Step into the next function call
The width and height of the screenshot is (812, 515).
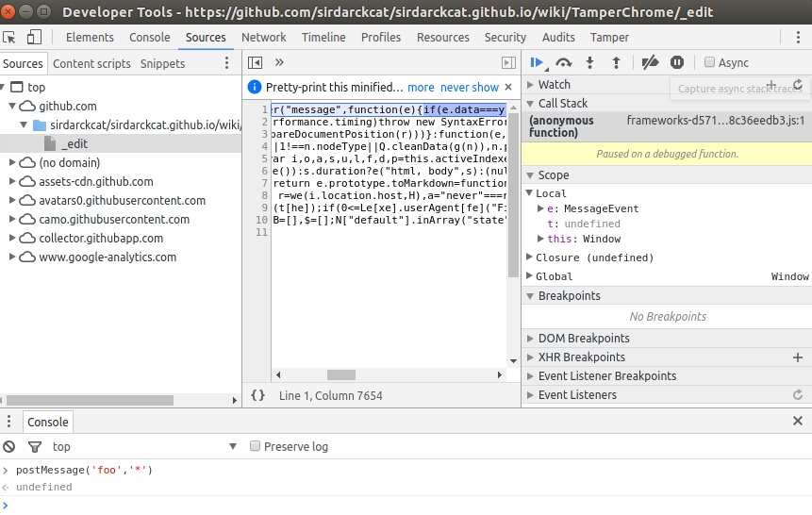pos(590,62)
